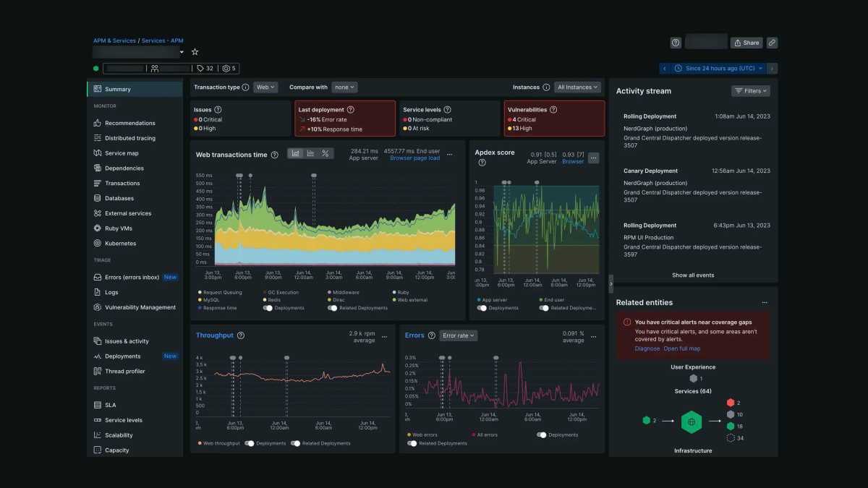This screenshot has height=488, width=868.
Task: Click the Share button
Action: 746,43
